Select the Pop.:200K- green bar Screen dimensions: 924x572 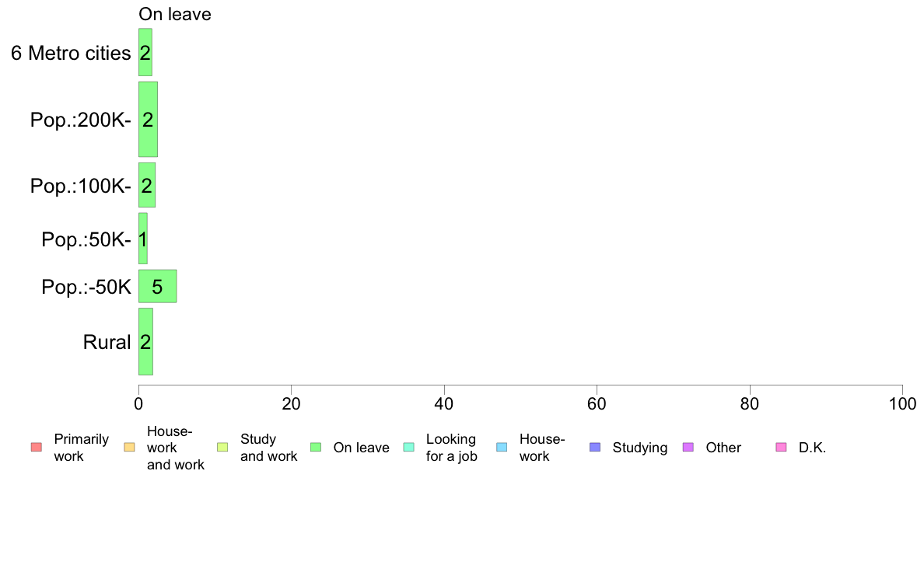click(x=148, y=120)
